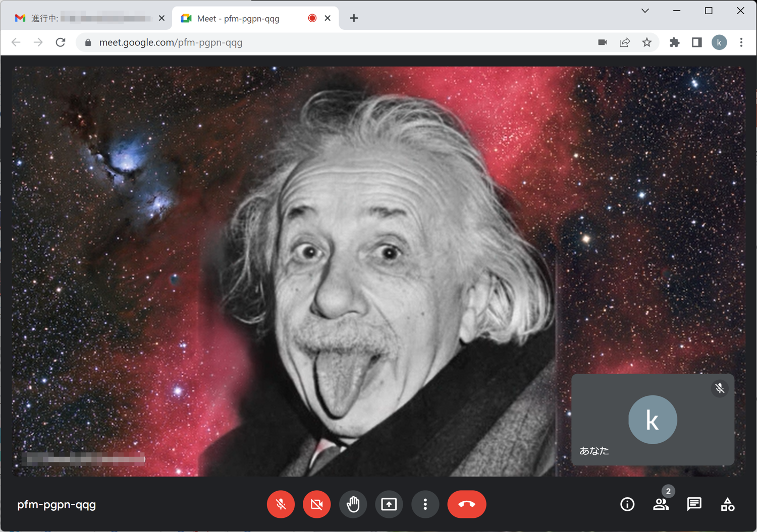Open the more options three-dot menu in Meet

(425, 504)
